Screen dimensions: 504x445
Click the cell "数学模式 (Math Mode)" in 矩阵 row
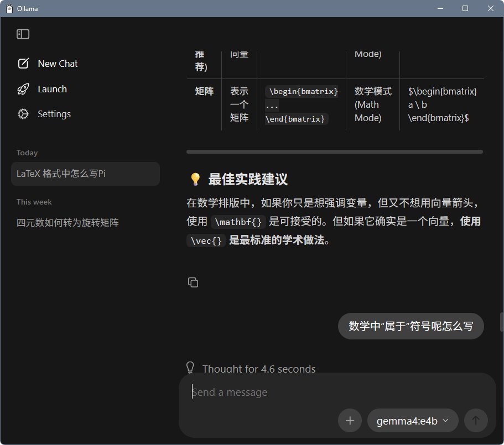click(x=373, y=104)
